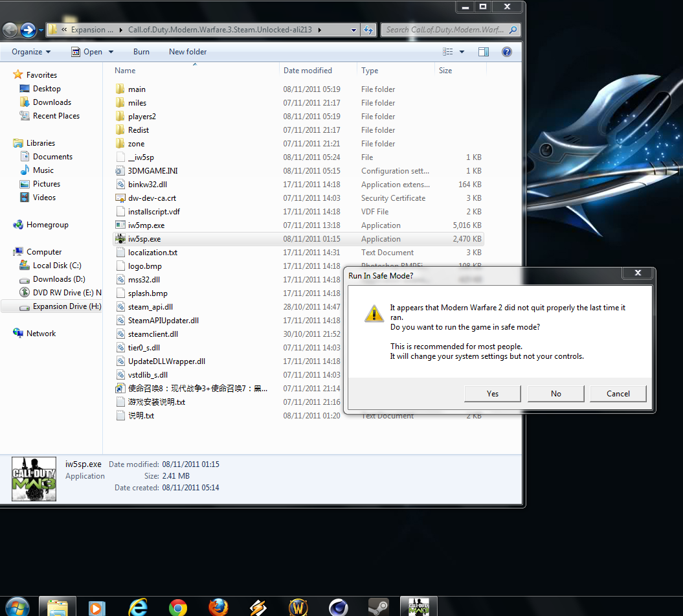
Task: Select the UpdateDLLWrapper.dll file
Action: click(161, 361)
